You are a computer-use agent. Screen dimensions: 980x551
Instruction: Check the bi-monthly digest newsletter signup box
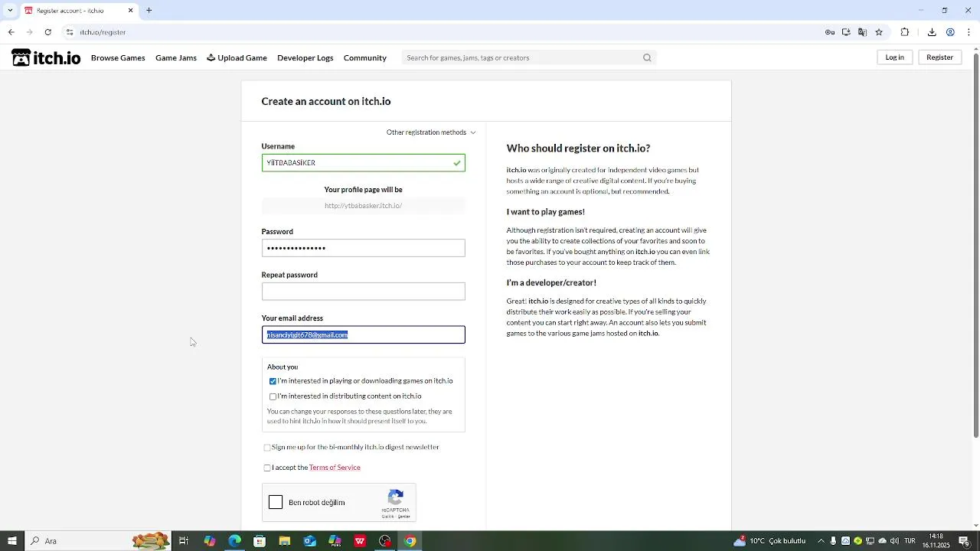coord(266,448)
